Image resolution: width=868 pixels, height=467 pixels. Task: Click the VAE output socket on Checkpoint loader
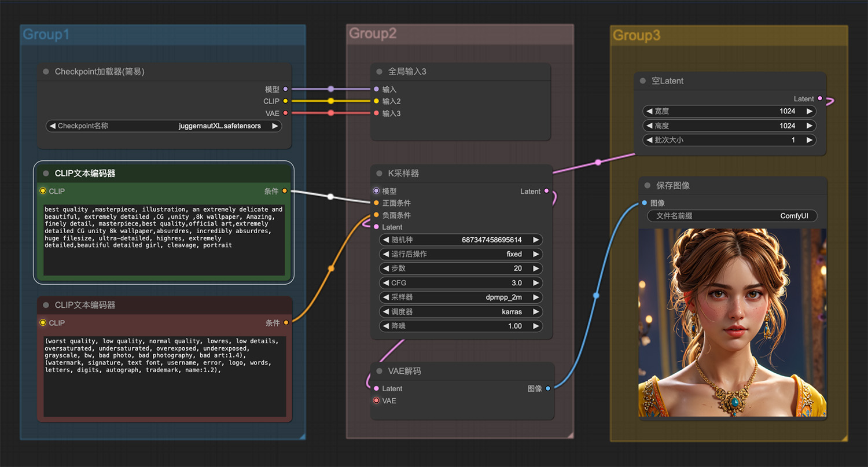pyautogui.click(x=285, y=113)
